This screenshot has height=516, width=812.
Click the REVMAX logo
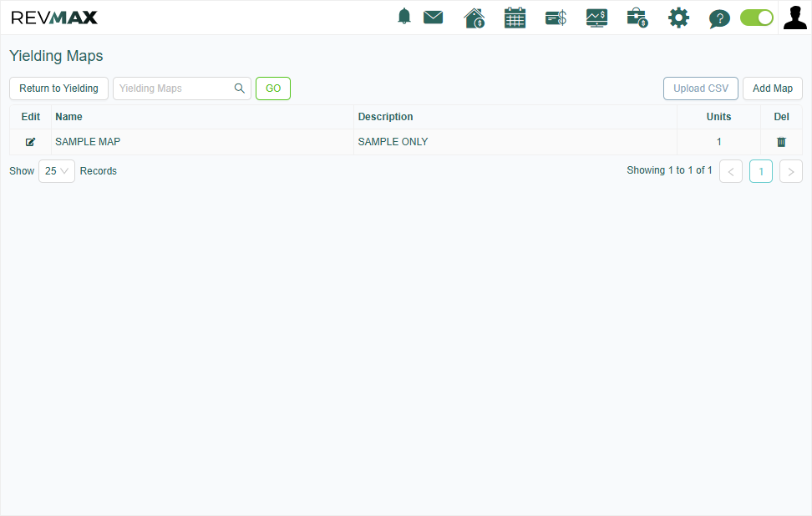click(54, 18)
